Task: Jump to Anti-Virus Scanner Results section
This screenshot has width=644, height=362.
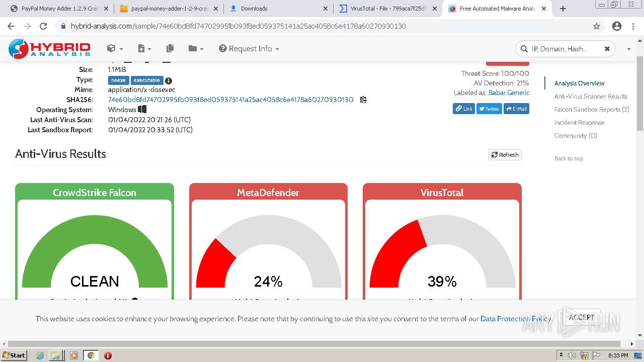Action: pyautogui.click(x=591, y=97)
